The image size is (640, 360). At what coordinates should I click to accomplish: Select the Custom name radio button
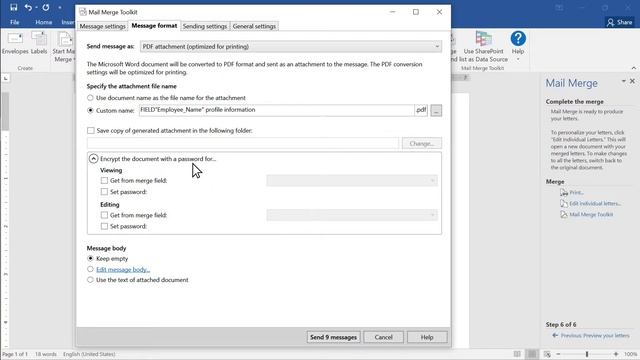[90, 110]
